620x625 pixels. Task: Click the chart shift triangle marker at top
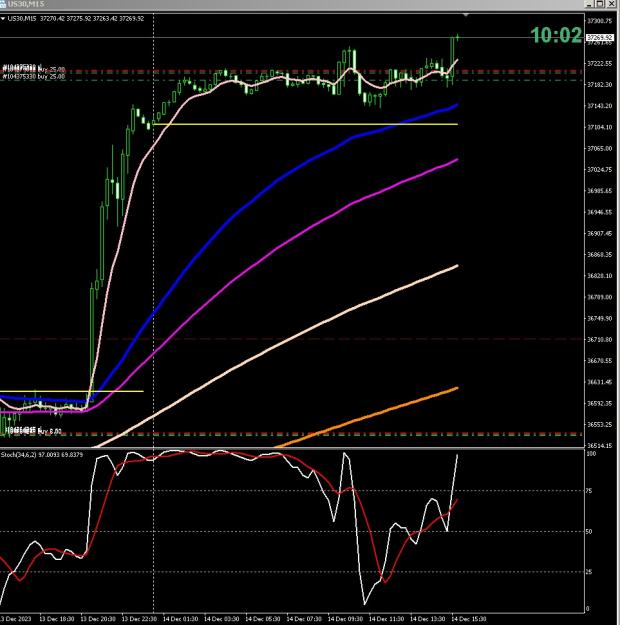pos(465,15)
